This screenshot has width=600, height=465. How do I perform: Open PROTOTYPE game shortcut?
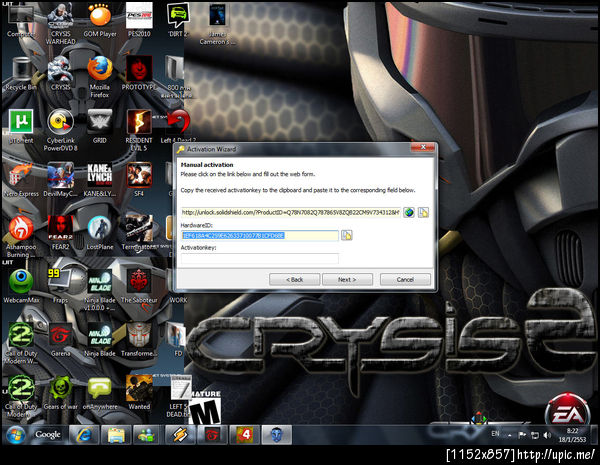click(x=139, y=73)
